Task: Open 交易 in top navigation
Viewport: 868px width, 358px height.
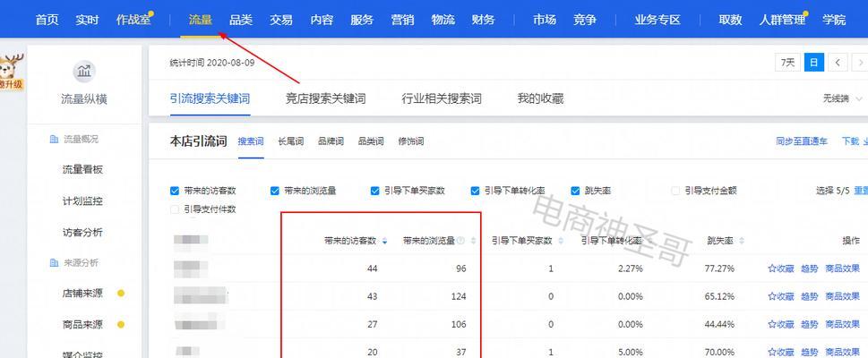Action: pos(281,20)
